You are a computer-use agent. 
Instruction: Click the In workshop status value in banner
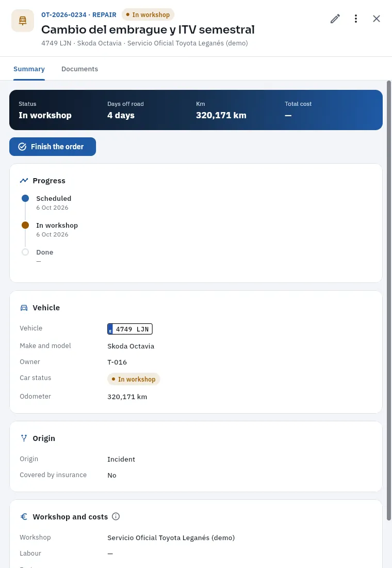point(45,115)
